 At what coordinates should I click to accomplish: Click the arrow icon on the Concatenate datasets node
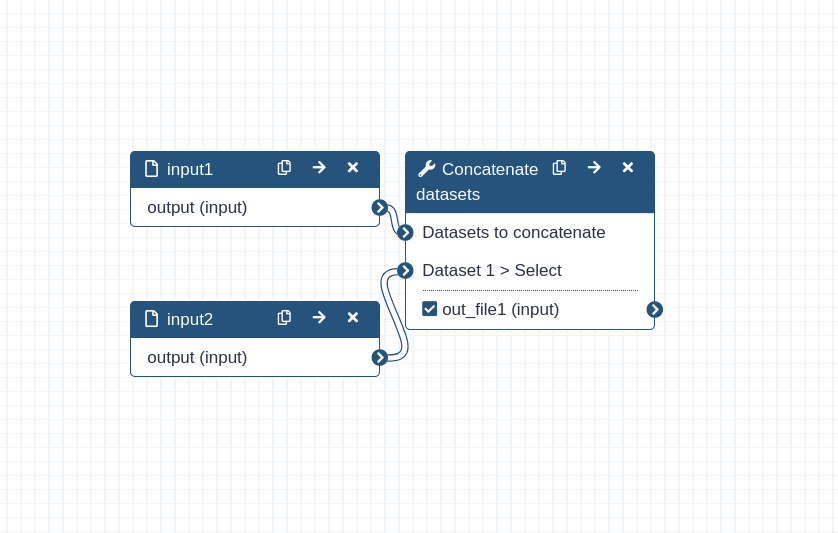(x=594, y=168)
